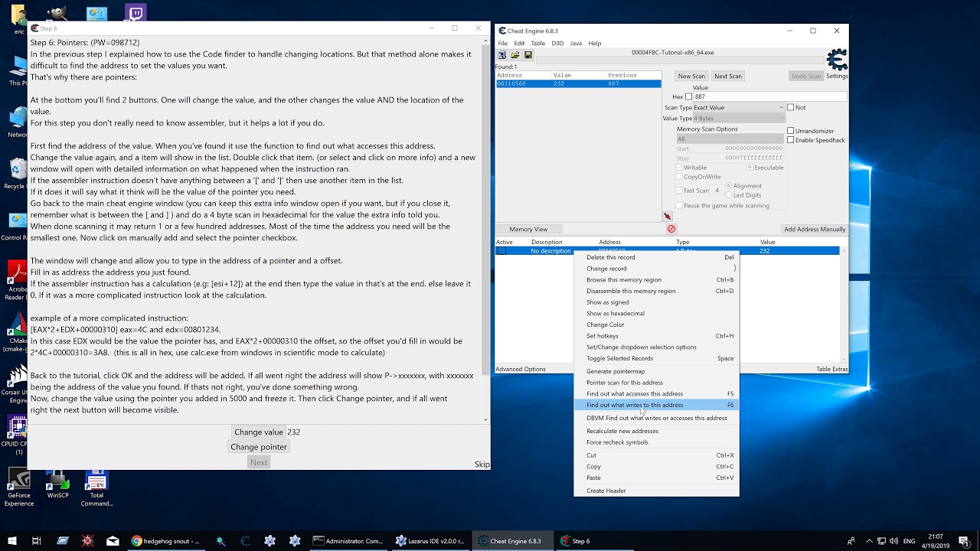This screenshot has height=551, width=980.
Task: Select Find out what accesses this address
Action: tap(657, 393)
